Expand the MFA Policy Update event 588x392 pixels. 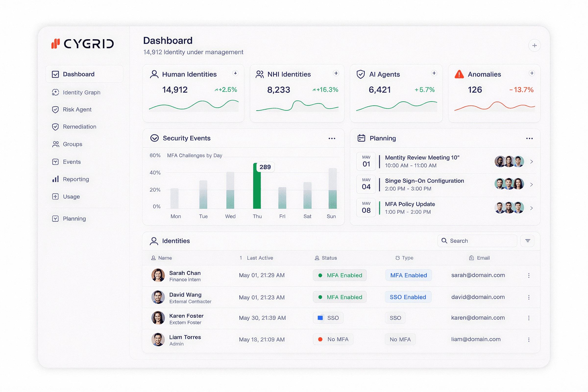tap(531, 208)
